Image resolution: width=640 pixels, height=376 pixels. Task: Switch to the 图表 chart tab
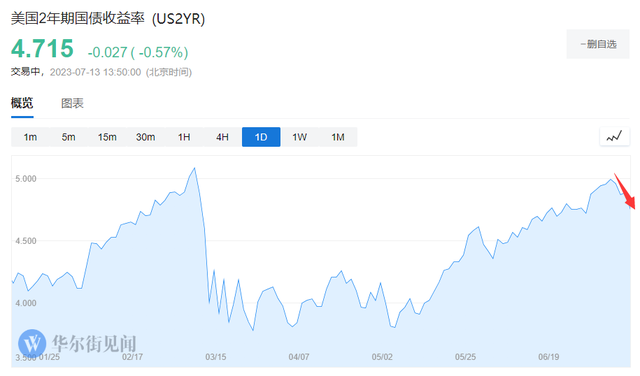(x=72, y=103)
